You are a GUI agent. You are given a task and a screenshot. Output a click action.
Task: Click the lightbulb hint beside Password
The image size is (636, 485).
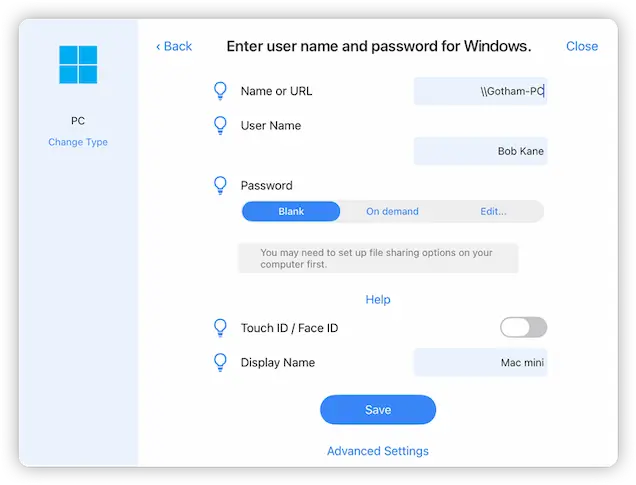pyautogui.click(x=221, y=185)
